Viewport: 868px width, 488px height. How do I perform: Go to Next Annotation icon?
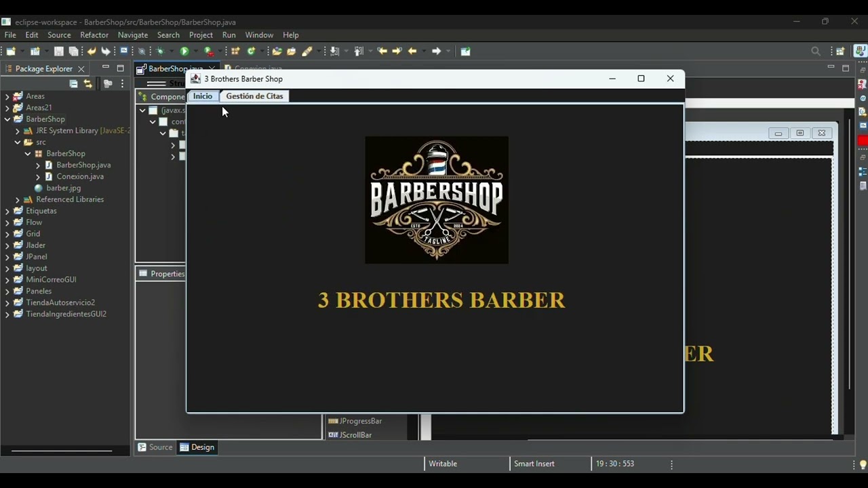pyautogui.click(x=334, y=51)
